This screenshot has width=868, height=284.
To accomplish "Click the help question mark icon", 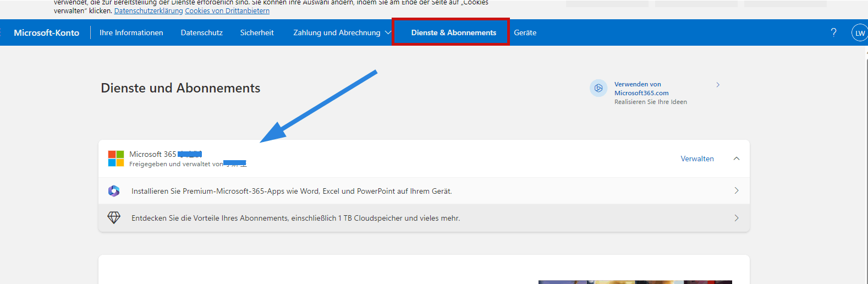I will click(x=833, y=32).
